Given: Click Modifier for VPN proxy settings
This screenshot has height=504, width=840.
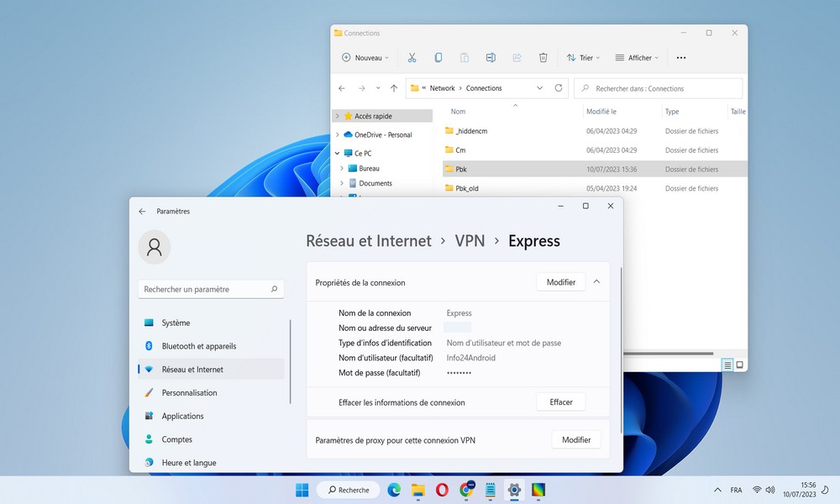Looking at the screenshot, I should [x=576, y=439].
